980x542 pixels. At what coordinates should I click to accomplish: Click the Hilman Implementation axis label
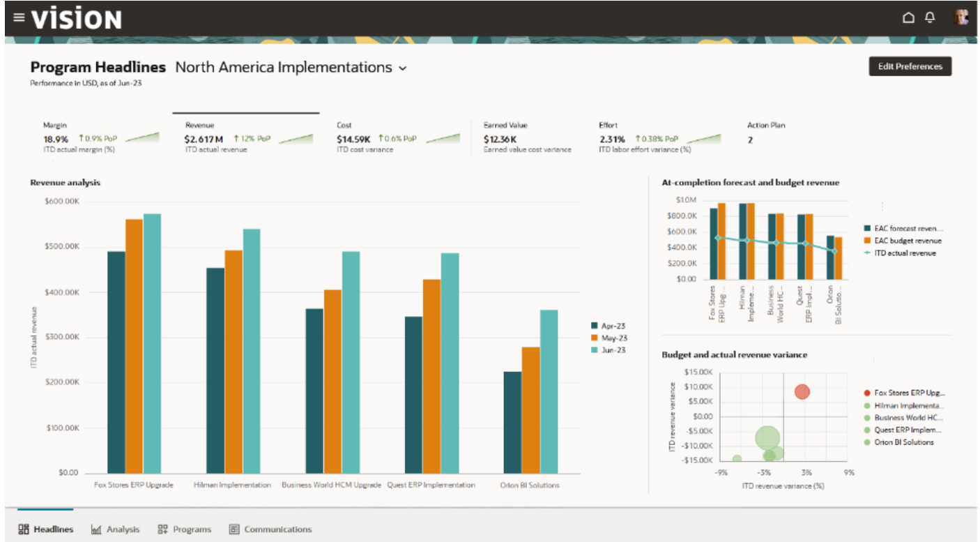coord(232,485)
